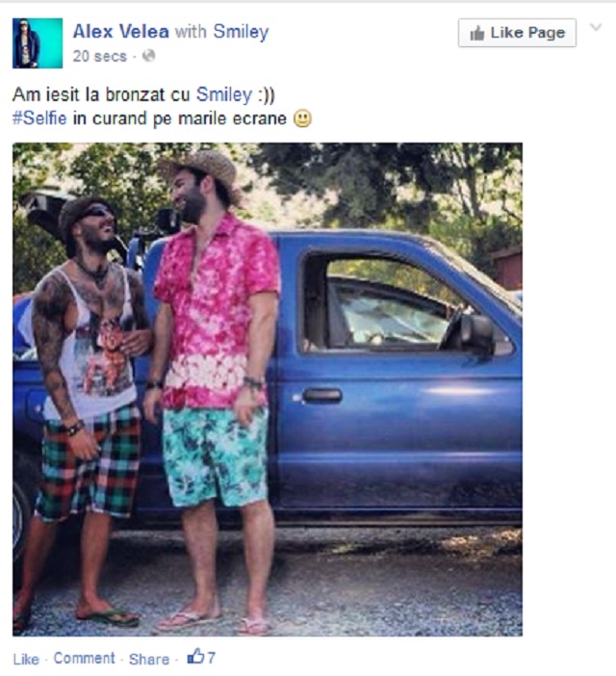Click thumbs-up icon in Like Page button
616x676 pixels.
[x=477, y=33]
